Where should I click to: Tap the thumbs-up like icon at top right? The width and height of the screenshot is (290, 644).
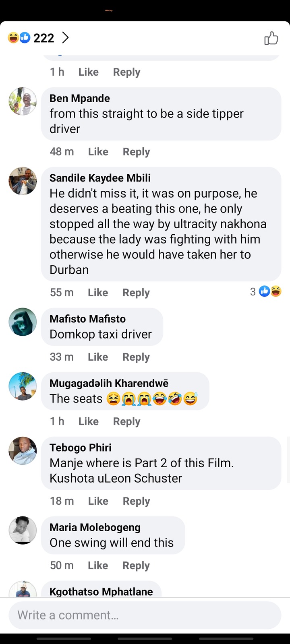pos(271,38)
